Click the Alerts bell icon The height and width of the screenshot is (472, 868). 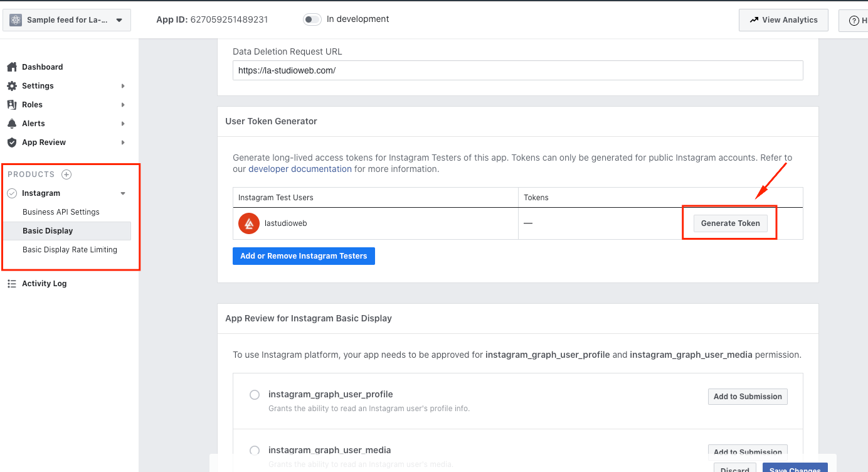click(x=11, y=124)
